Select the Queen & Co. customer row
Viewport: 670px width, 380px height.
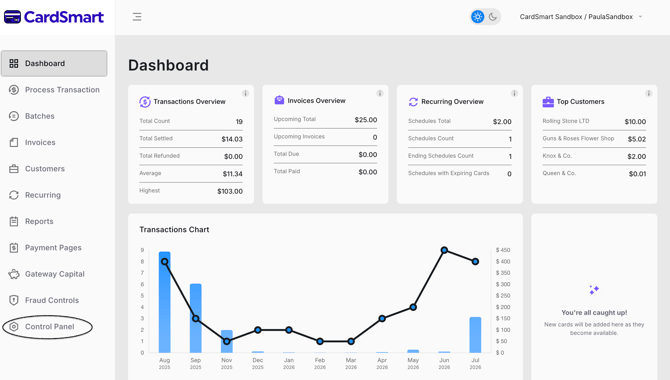(x=594, y=174)
